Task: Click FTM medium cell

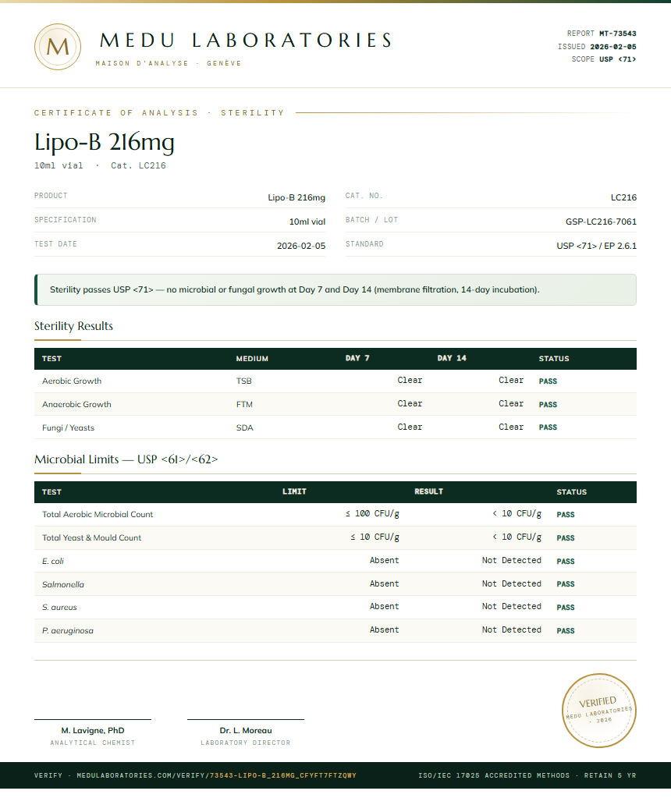Action: tap(244, 405)
